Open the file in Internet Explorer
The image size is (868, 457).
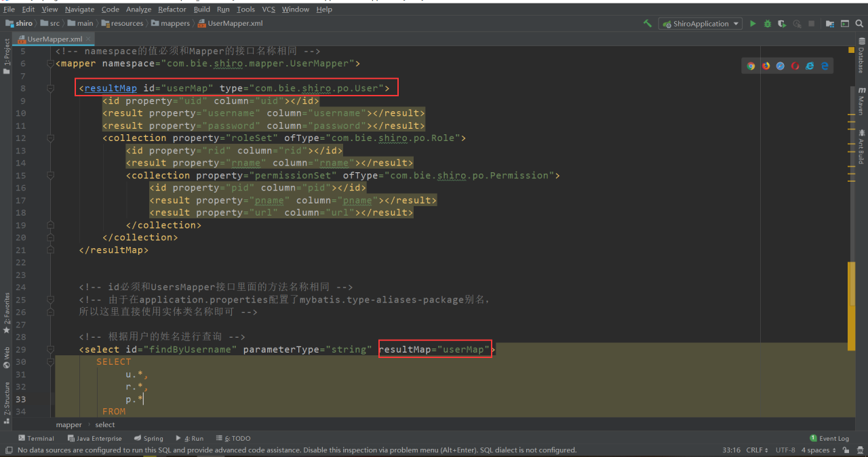(810, 66)
